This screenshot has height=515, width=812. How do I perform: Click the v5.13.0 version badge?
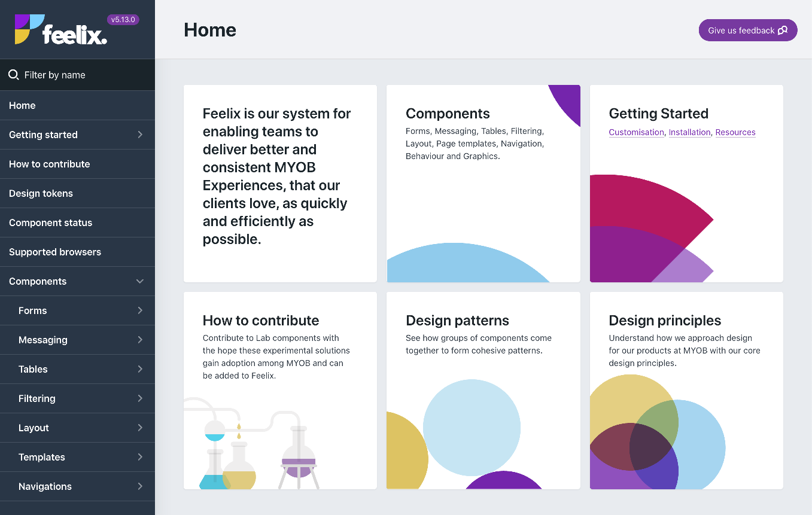pyautogui.click(x=123, y=19)
